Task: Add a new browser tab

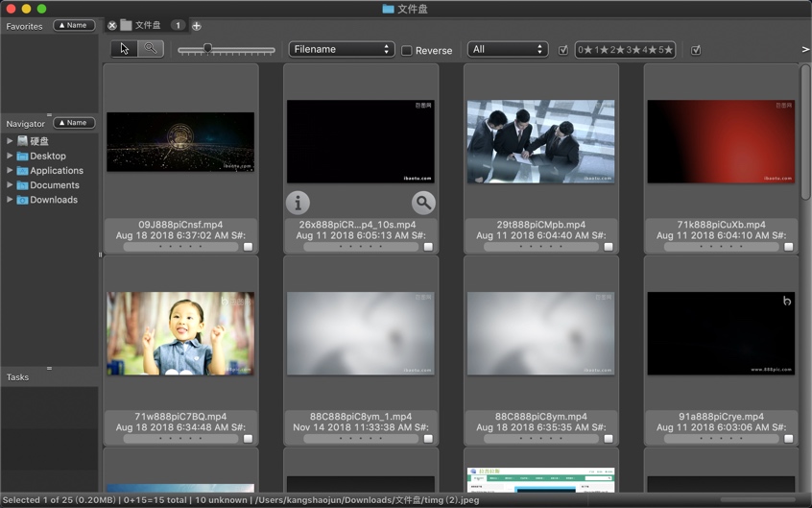Action: (196, 25)
